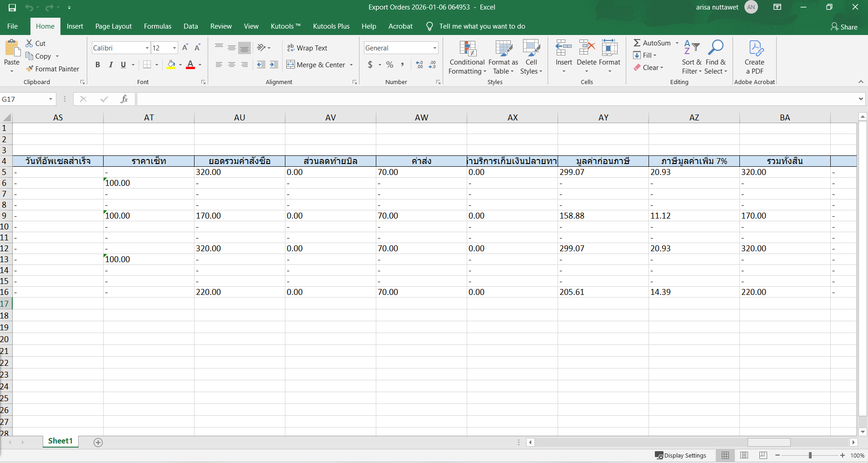Open the Page Layout tab
This screenshot has height=463, width=868.
[113, 26]
